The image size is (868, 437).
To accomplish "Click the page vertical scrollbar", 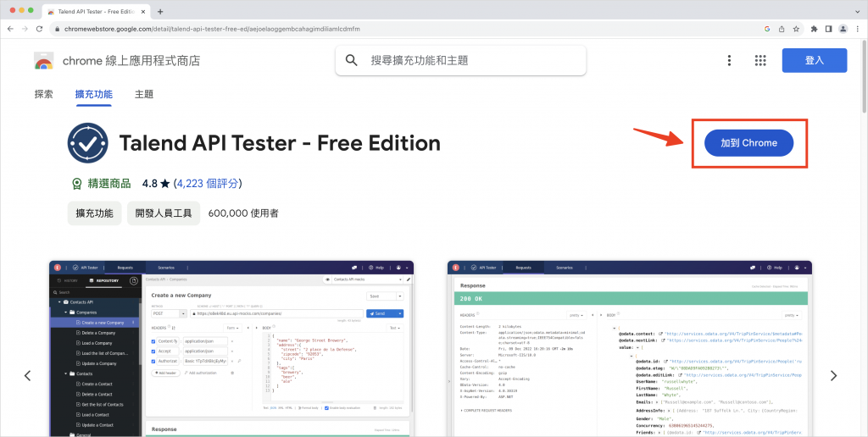I will coord(865,77).
